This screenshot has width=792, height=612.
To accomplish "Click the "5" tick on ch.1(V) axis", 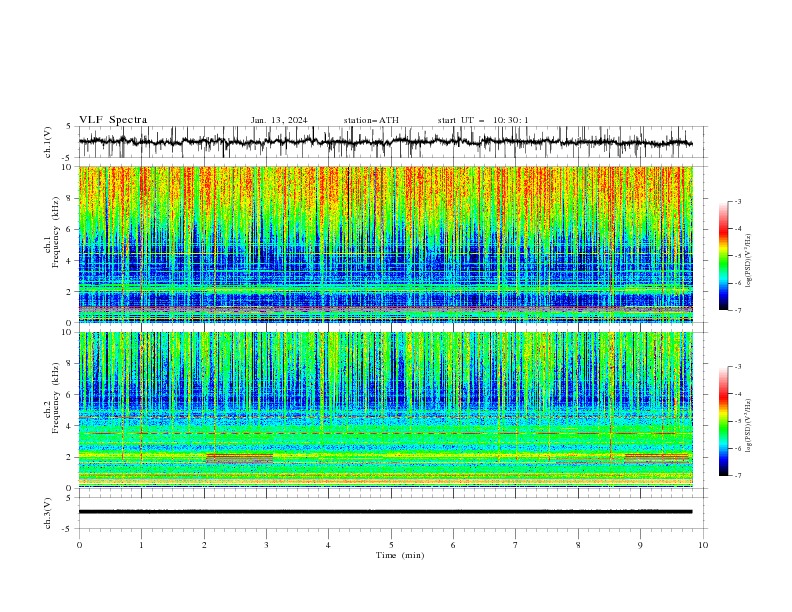I will (69, 127).
